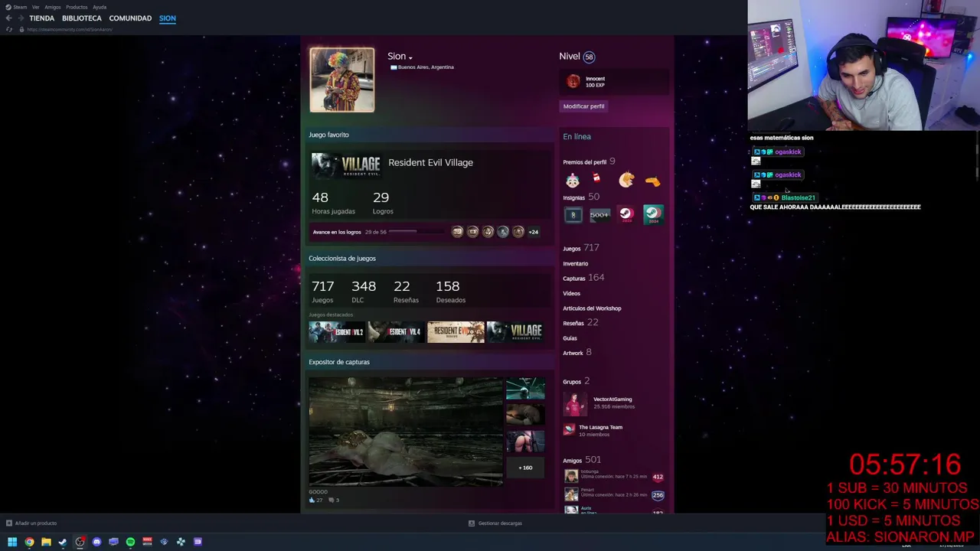The image size is (980, 551).
Task: Open Discord from the Windows taskbar
Action: click(x=96, y=542)
